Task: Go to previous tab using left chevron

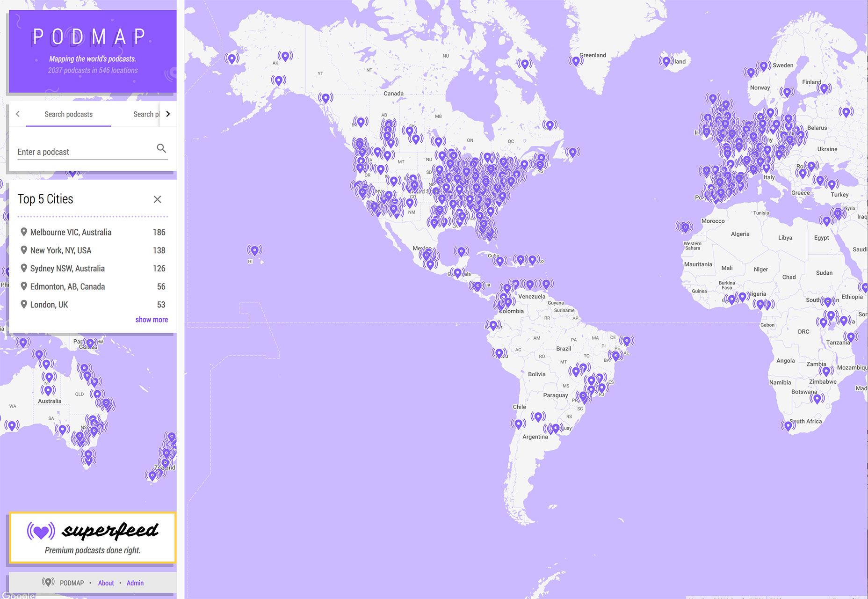Action: (x=18, y=114)
